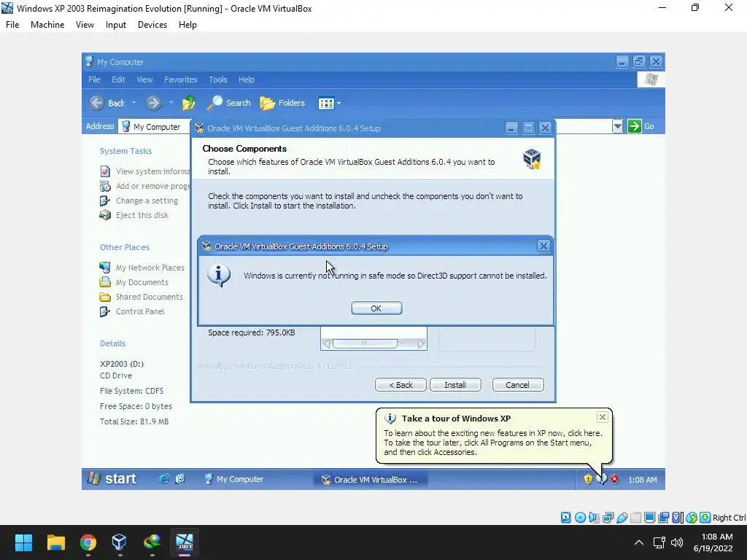This screenshot has height=560, width=747.
Task: Open Control Panel from Other Places
Action: (x=132, y=311)
